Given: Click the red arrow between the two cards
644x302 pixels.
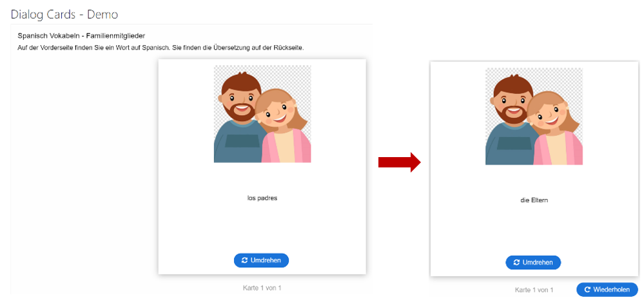Looking at the screenshot, I should pos(399,164).
